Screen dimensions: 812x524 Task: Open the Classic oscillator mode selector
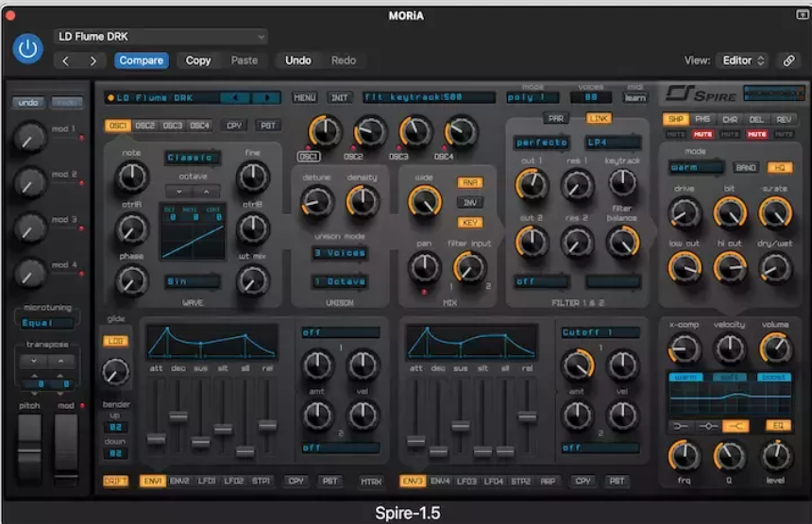click(x=192, y=158)
